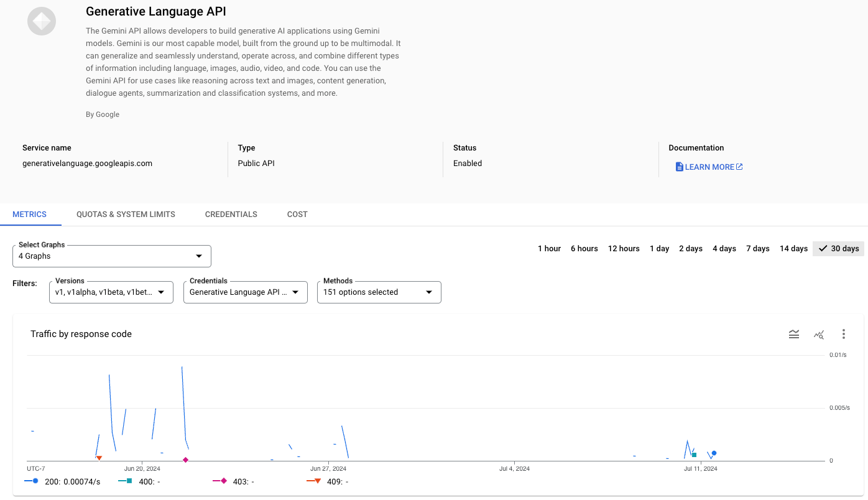This screenshot has width=868, height=500.
Task: Choose the 1 hour time range
Action: pos(549,249)
